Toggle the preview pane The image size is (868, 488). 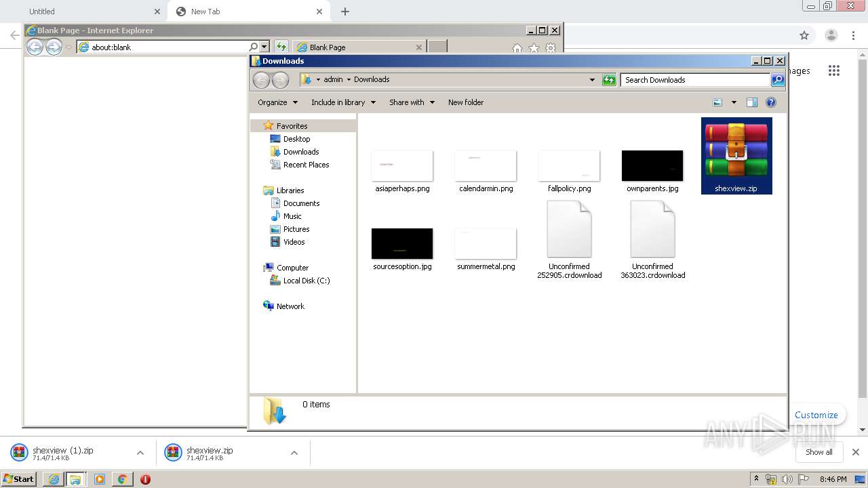point(751,102)
